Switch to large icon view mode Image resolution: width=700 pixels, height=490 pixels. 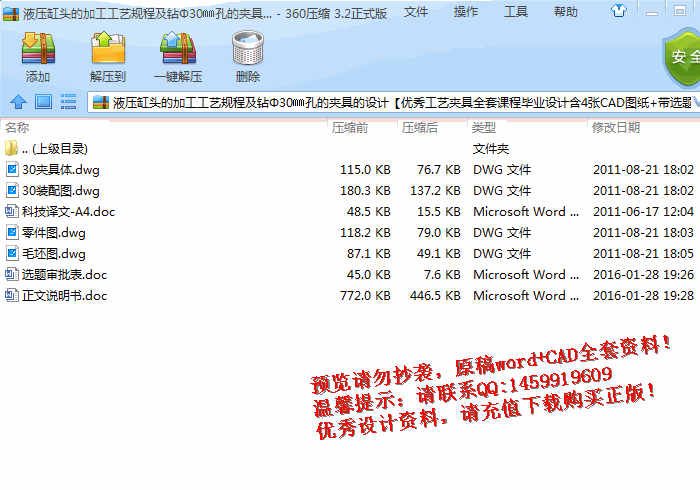(43, 102)
